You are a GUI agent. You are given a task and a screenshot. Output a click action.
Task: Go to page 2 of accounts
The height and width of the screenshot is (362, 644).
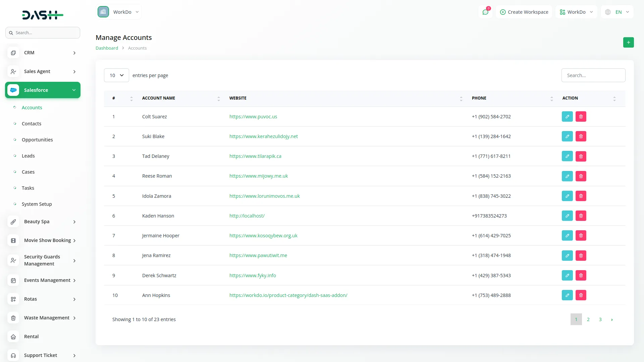coord(588,319)
